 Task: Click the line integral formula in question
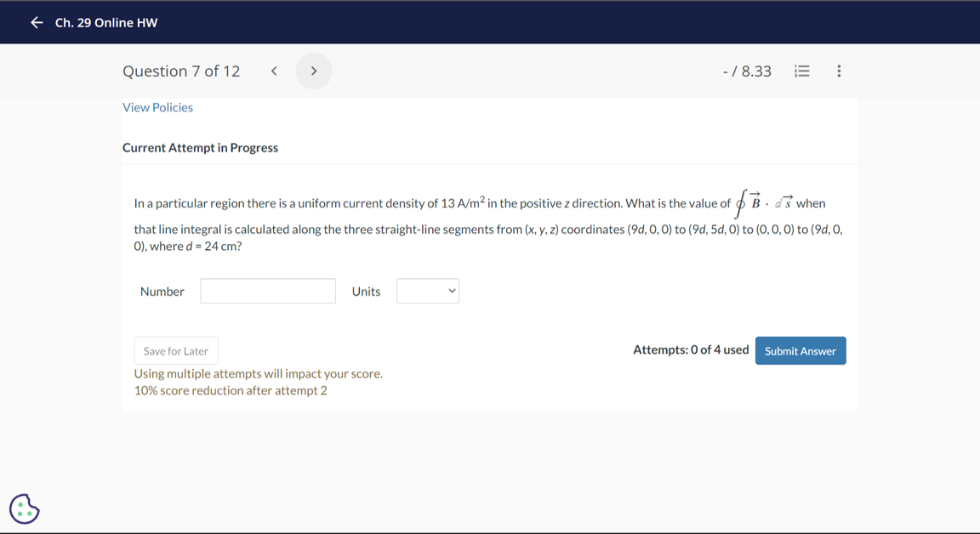[764, 203]
